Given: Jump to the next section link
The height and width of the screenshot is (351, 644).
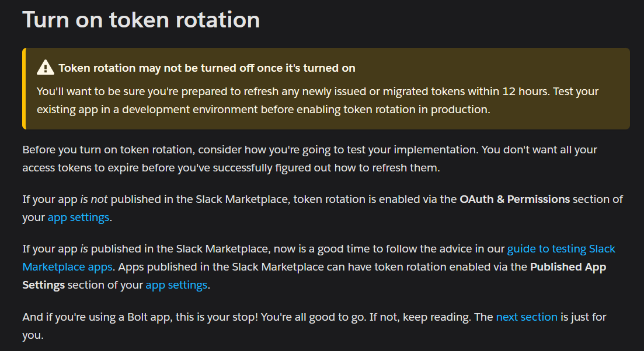Looking at the screenshot, I should 527,317.
